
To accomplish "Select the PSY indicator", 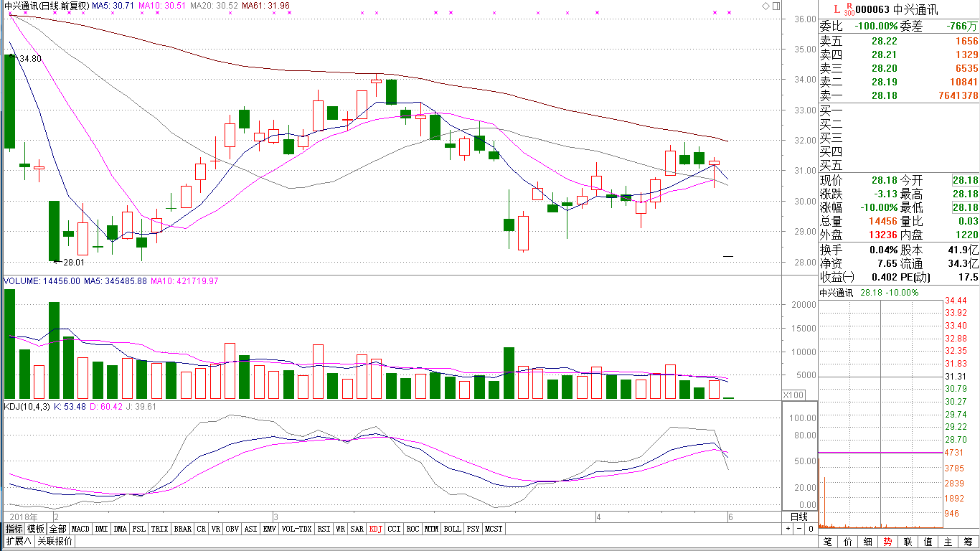I will coord(473,529).
